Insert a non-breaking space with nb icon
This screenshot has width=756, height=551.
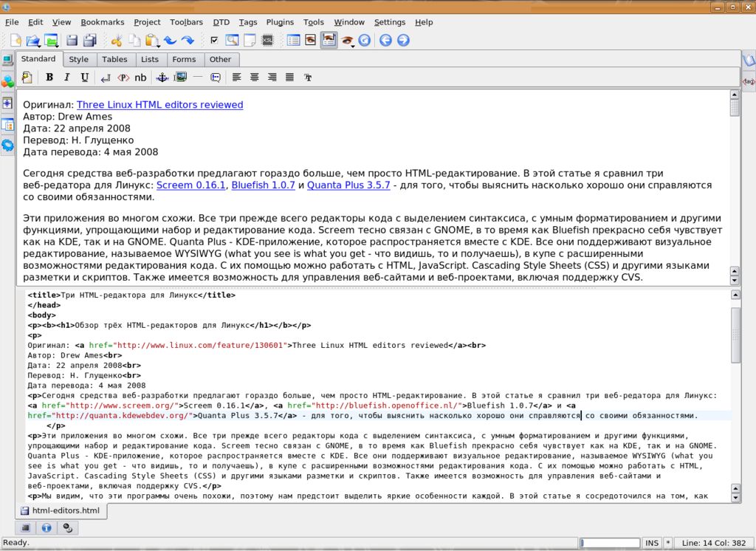point(140,78)
